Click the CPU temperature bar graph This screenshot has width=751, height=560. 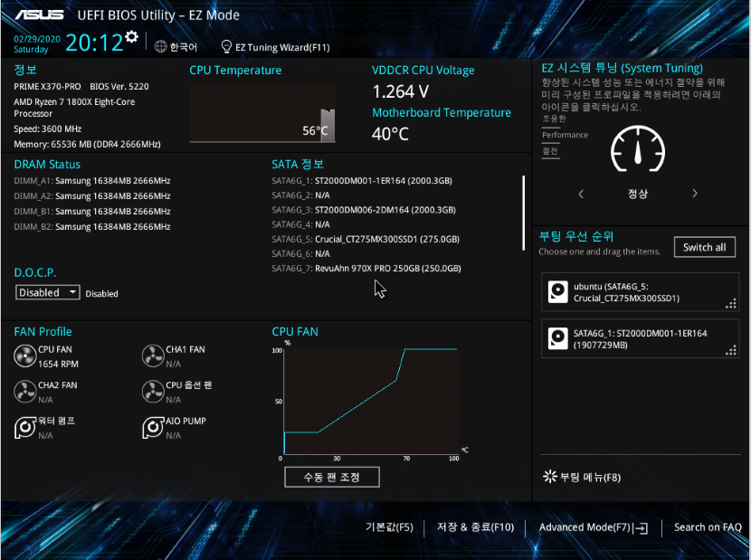pyautogui.click(x=262, y=113)
